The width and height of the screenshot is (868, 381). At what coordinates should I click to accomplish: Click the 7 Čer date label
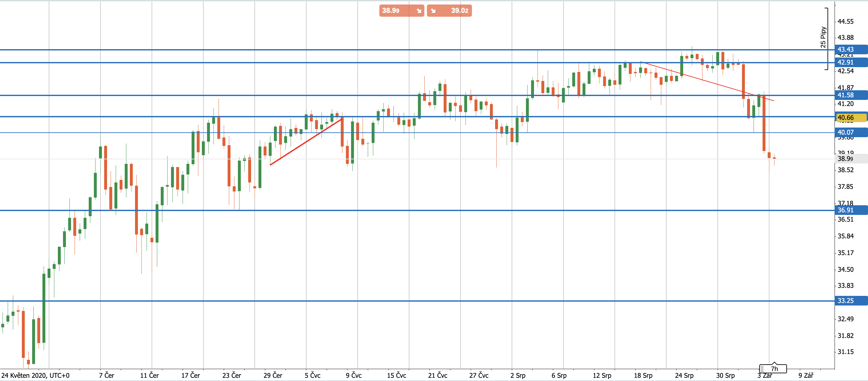tap(106, 375)
